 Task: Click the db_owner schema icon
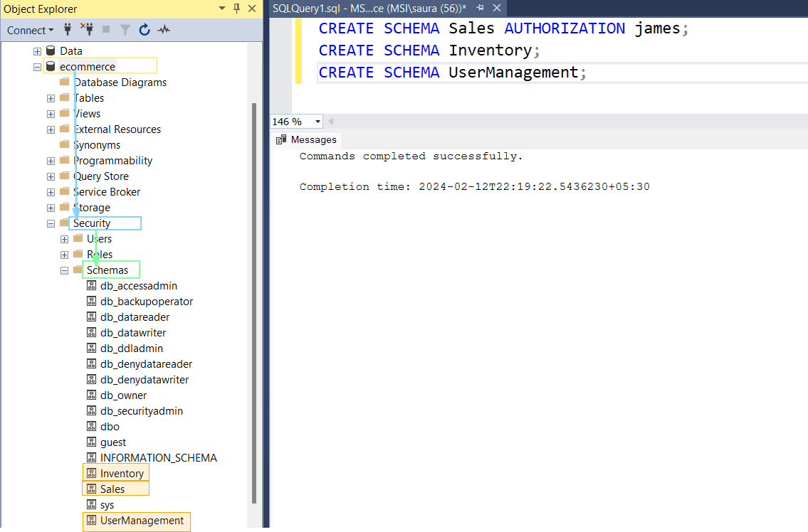(91, 395)
